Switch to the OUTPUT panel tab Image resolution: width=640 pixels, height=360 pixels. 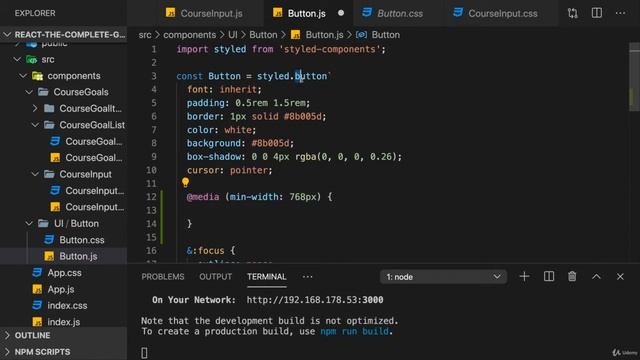pos(216,277)
